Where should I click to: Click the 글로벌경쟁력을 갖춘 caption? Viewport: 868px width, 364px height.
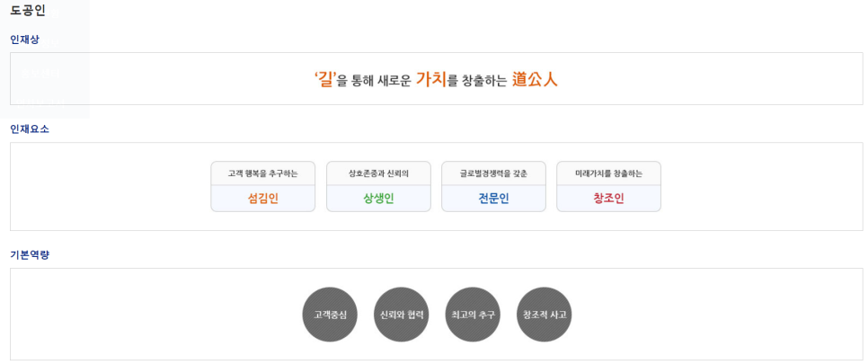[x=493, y=173]
